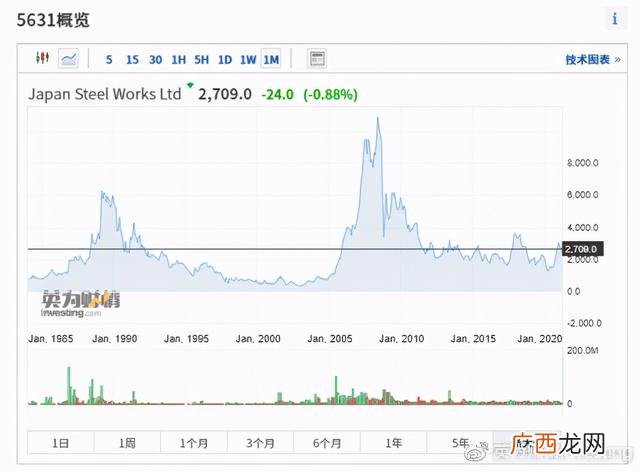Viewport: 640px width, 472px height.
Task: Select the 1M monthly interval
Action: click(x=271, y=60)
